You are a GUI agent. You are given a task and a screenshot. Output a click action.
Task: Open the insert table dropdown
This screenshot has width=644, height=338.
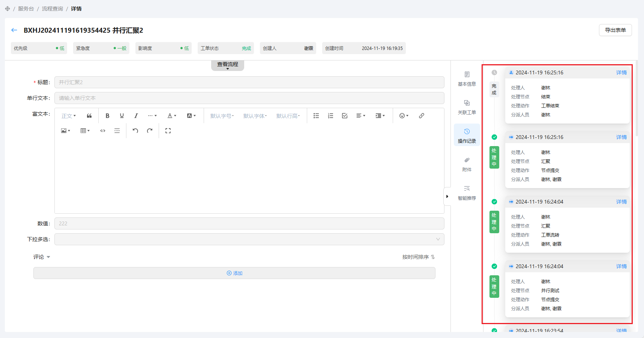[85, 131]
